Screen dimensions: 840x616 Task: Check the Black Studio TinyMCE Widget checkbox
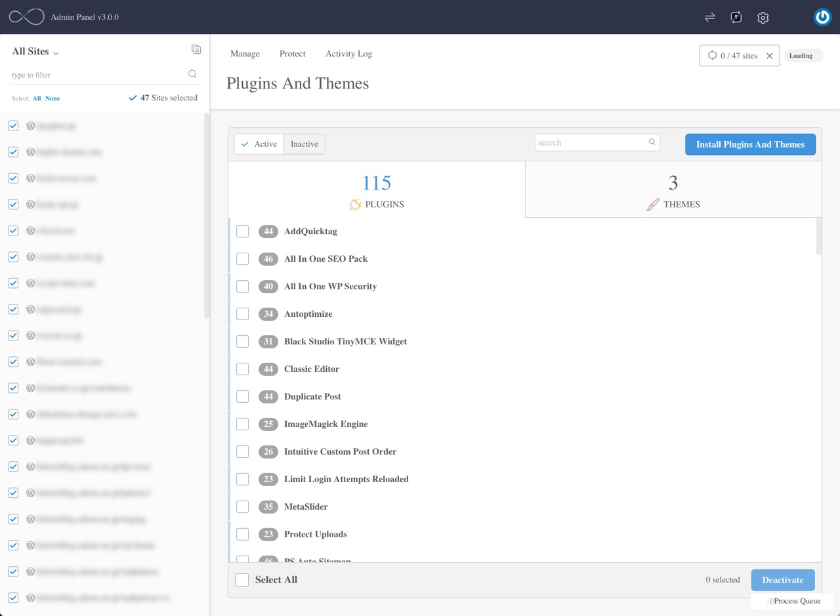point(243,341)
